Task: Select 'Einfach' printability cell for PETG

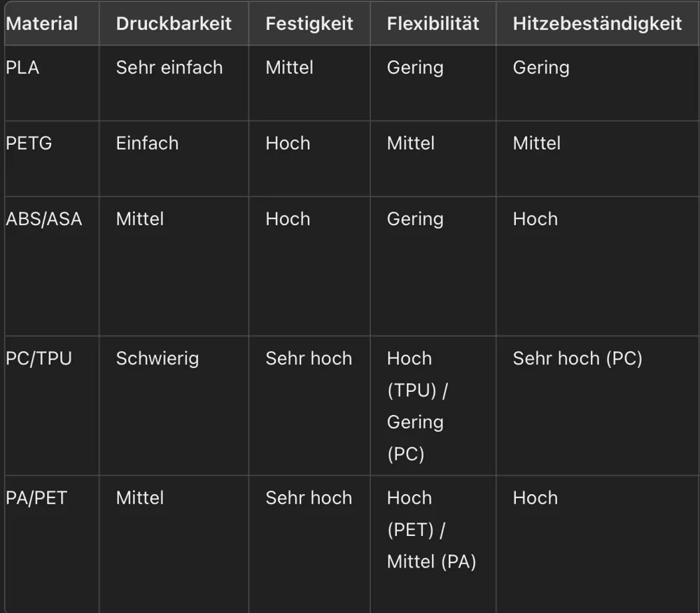Action: point(174,159)
